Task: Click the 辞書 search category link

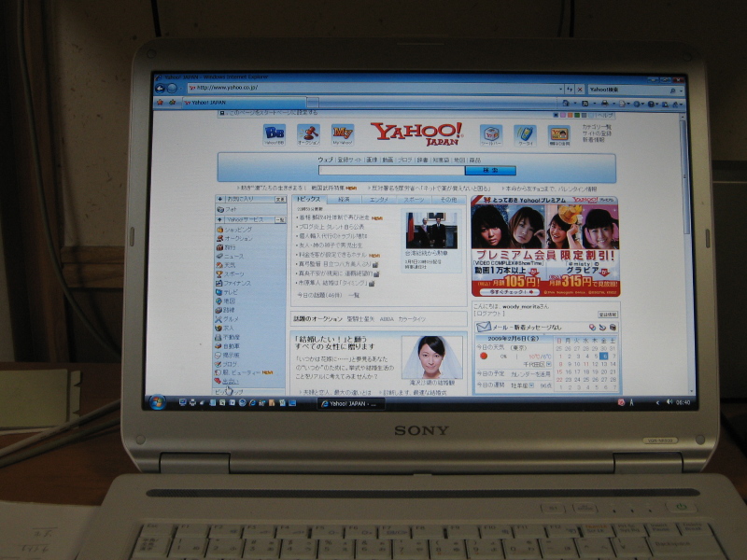Action: [423, 160]
